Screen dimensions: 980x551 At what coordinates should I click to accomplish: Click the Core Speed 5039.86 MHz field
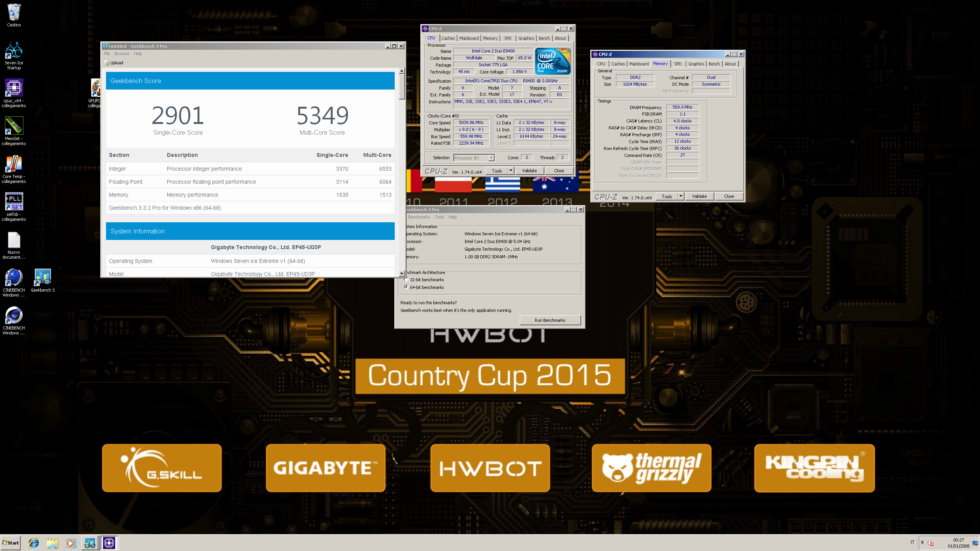point(471,122)
